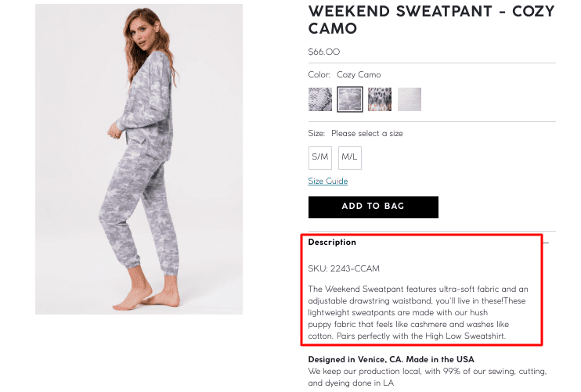Screen dimensions: 581x392
Task: Select the snake print color swatch
Action: [x=320, y=99]
